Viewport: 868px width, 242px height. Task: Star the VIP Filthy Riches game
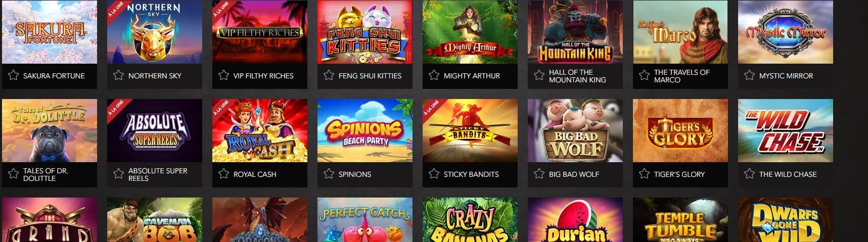point(223,75)
